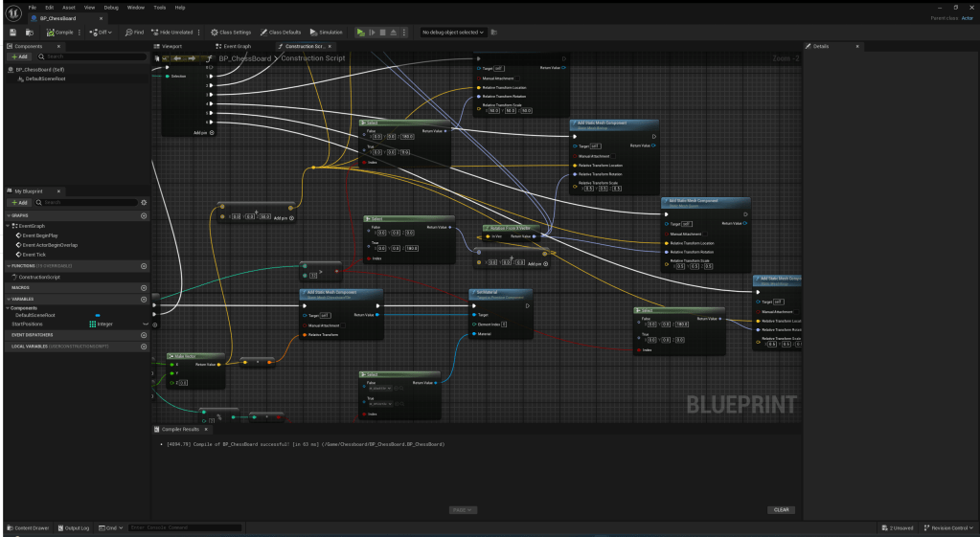Click the StartPositions integer type color pill

[x=93, y=324]
